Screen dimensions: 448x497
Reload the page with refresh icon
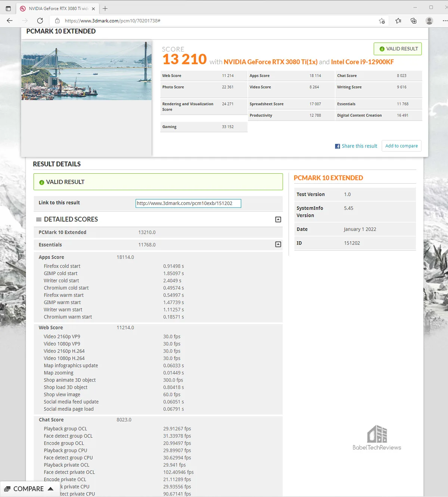coord(40,21)
